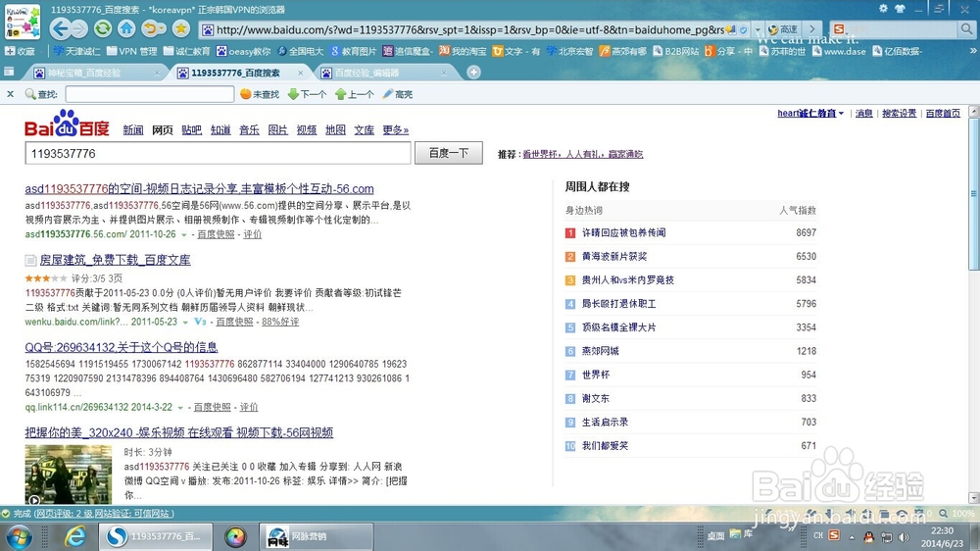Close the 1193537776_百度搜索 tab

pyautogui.click(x=301, y=74)
